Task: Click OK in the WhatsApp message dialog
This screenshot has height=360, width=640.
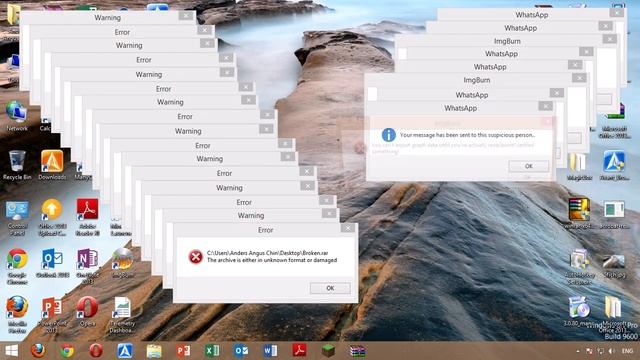Action: tap(529, 166)
